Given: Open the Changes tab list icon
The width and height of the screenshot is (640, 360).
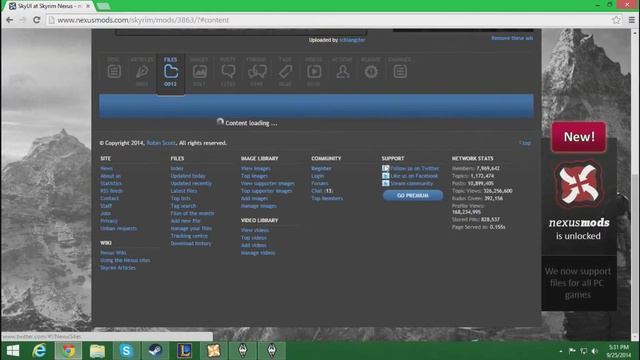Looking at the screenshot, I should point(400,72).
